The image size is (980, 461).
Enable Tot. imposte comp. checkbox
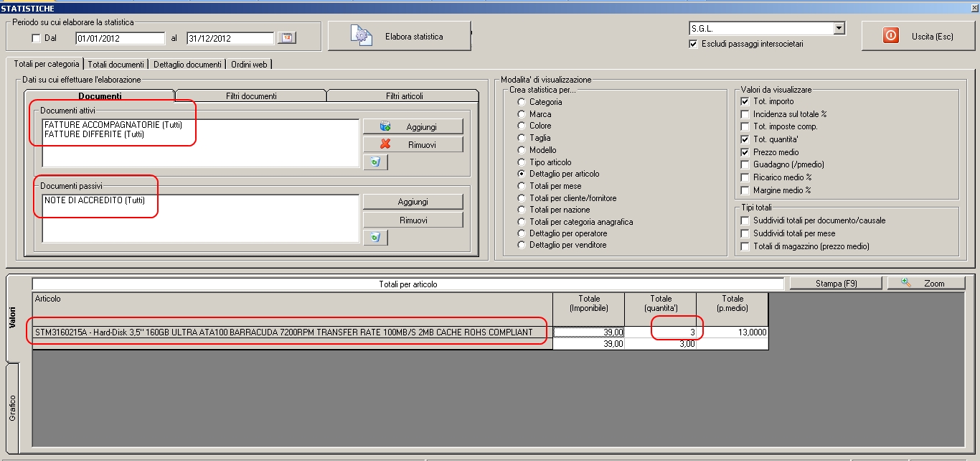(745, 126)
